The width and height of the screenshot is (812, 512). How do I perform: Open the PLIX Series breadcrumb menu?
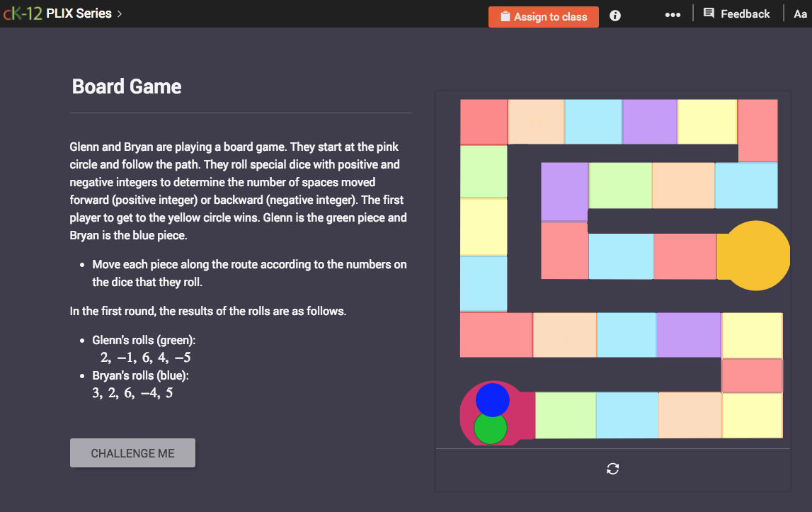point(78,13)
